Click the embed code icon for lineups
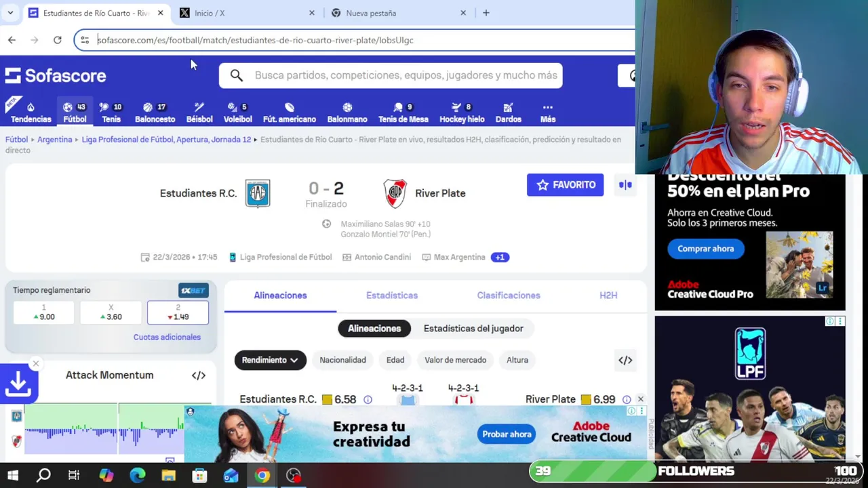868x488 pixels. coord(625,361)
